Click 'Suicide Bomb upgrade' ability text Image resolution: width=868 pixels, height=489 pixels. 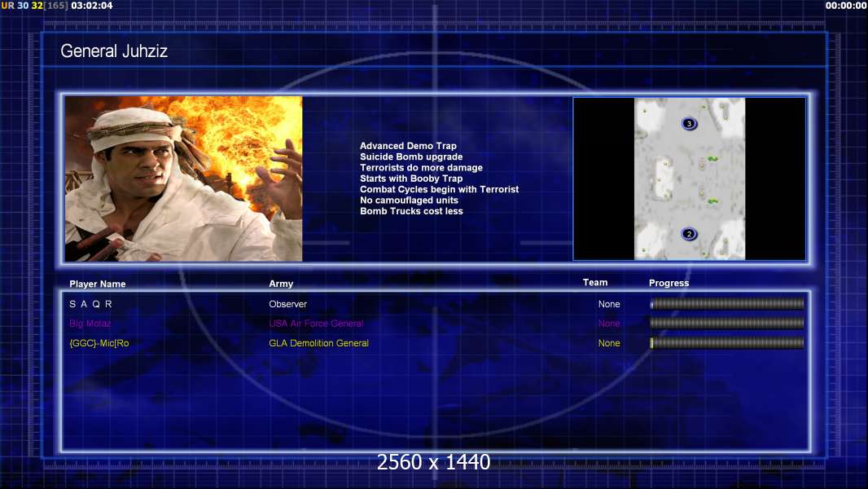[x=411, y=156]
